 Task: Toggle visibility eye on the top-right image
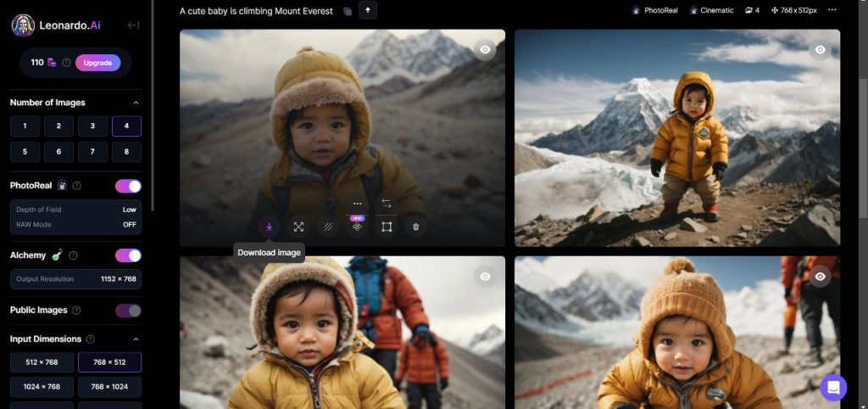pos(820,50)
